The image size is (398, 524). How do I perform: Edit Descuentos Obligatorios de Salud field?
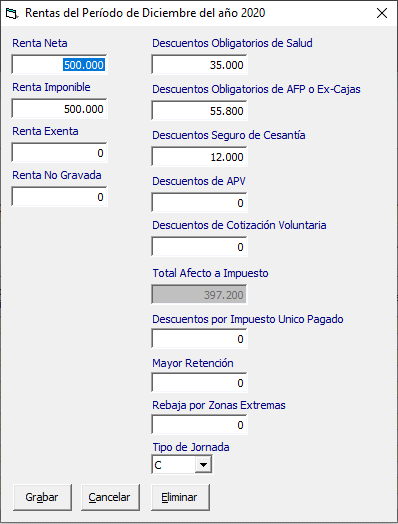click(x=199, y=64)
